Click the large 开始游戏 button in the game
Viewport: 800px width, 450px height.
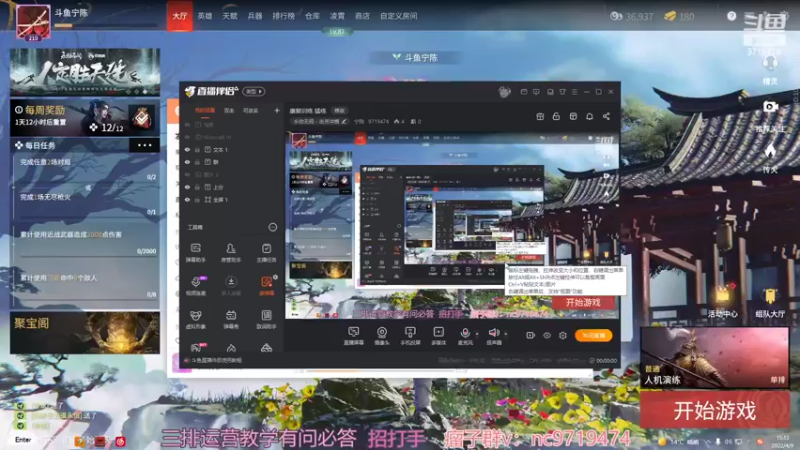(x=714, y=410)
